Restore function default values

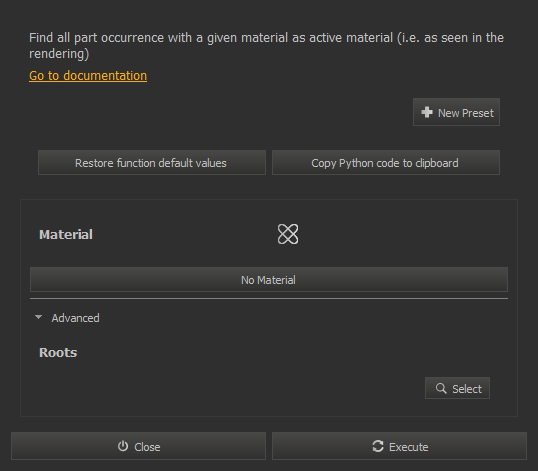[152, 163]
